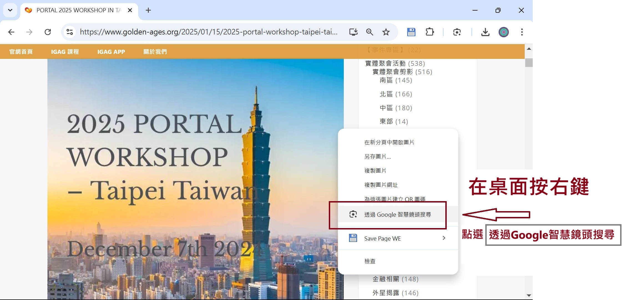Restore down the Chrome window
644x300 pixels.
pyautogui.click(x=498, y=10)
